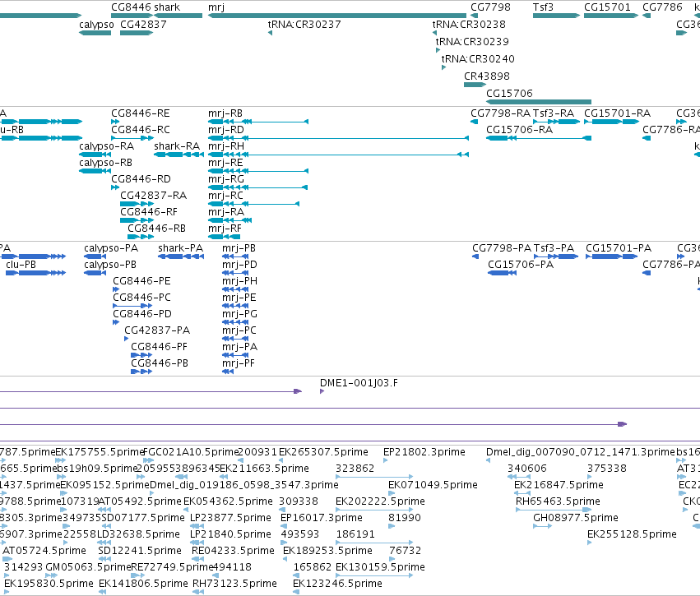
Task: Select protein CG15701-PA
Action: point(612,256)
